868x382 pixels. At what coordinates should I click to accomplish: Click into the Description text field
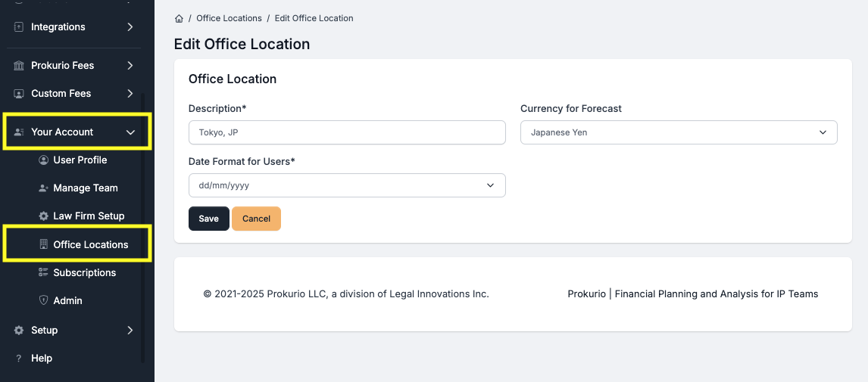click(x=346, y=132)
